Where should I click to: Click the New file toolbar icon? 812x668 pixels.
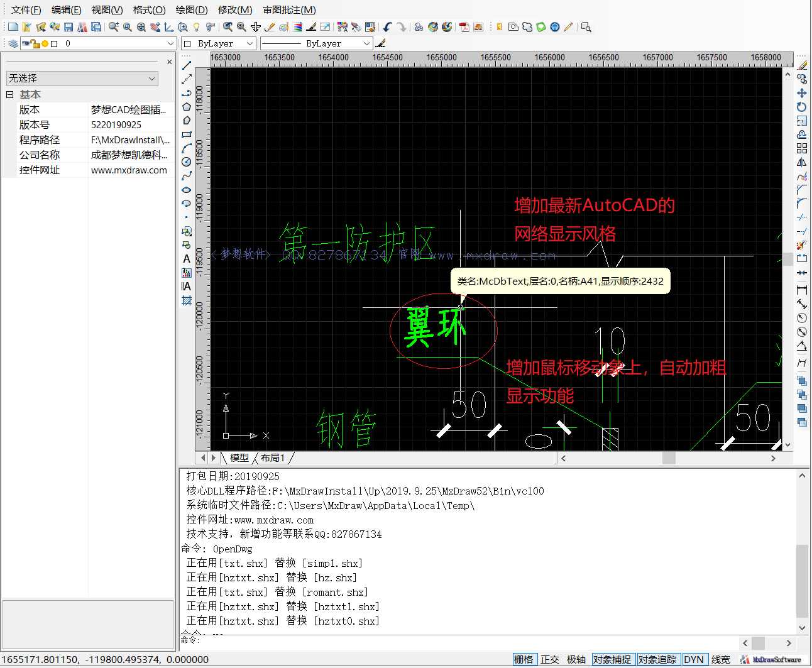[13, 27]
